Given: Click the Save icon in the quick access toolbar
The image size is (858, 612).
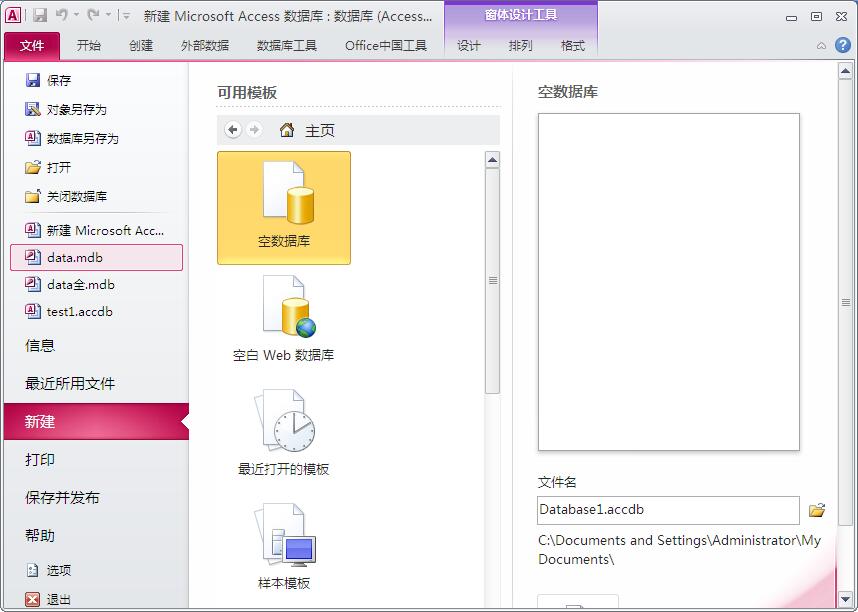Looking at the screenshot, I should (40, 15).
